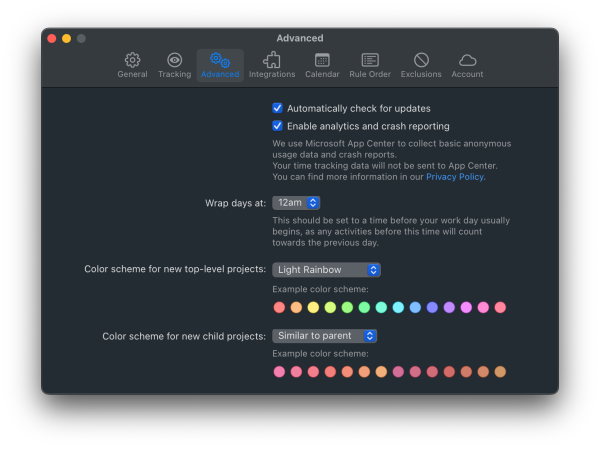This screenshot has height=449, width=600.
Task: Open the Account cloud icon
Action: pyautogui.click(x=467, y=61)
